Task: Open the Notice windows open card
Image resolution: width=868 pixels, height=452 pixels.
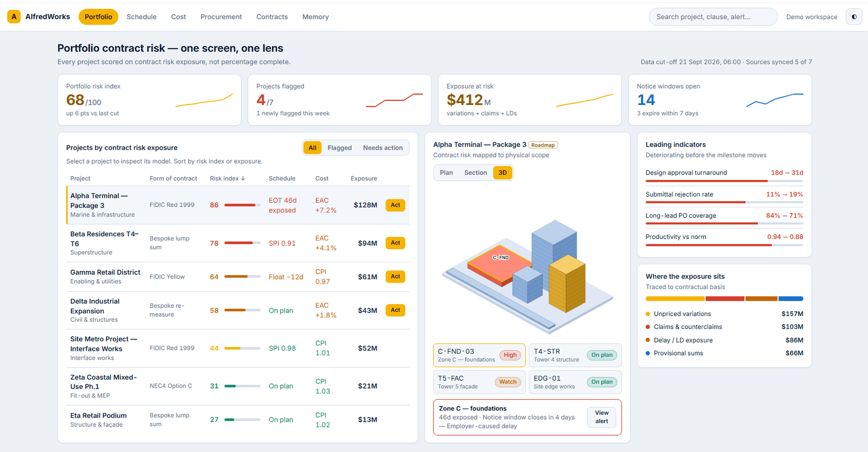Action: 720,100
